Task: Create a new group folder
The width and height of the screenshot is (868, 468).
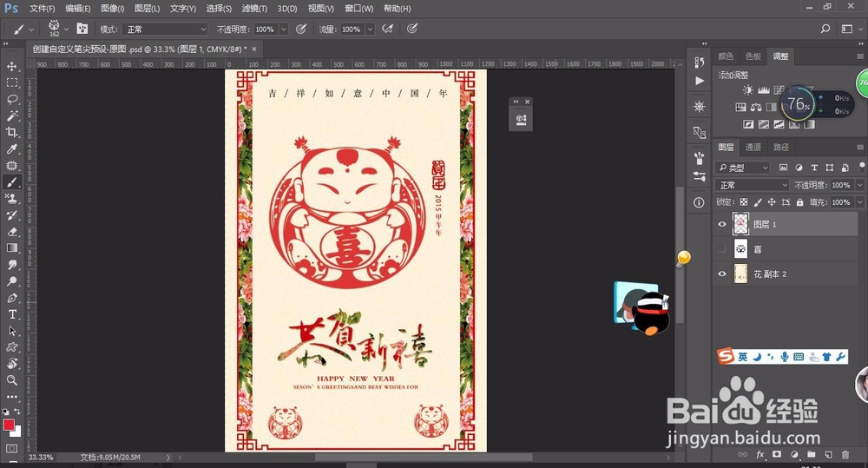Action: pos(811,455)
